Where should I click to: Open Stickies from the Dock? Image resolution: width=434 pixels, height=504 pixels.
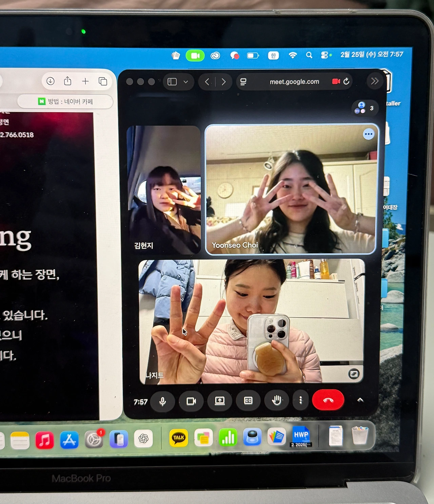pyautogui.click(x=203, y=438)
